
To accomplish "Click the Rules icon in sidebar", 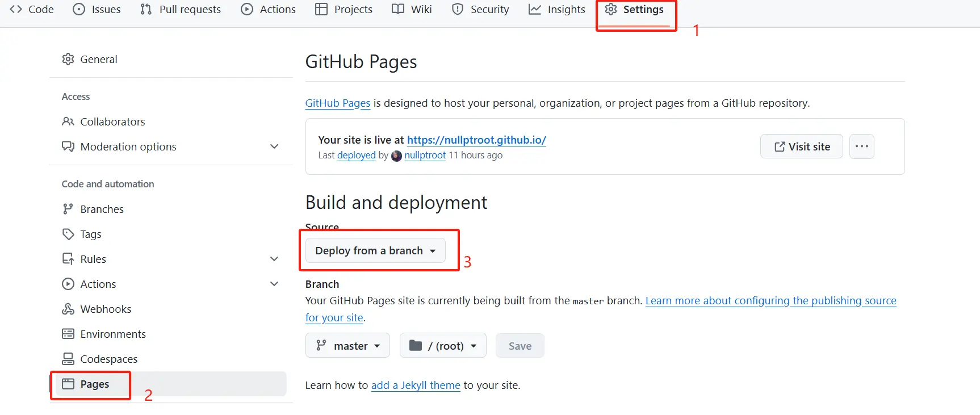I will click(68, 259).
